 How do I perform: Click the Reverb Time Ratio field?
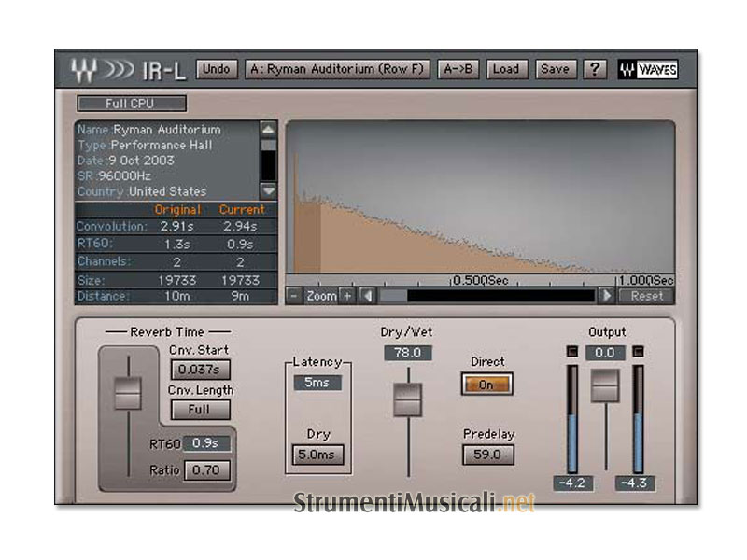coord(206,470)
